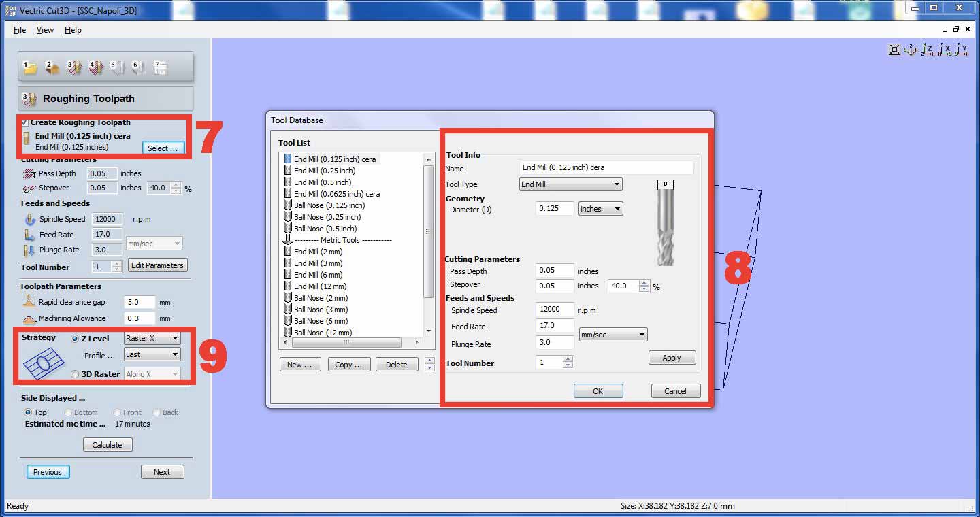Select the 3D Raster strategy radio

click(75, 374)
